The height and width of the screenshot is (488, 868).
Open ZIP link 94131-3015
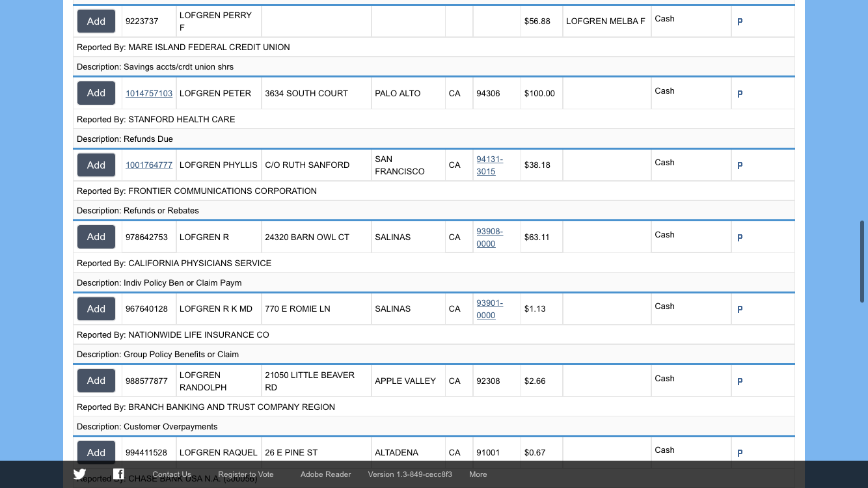[489, 165]
